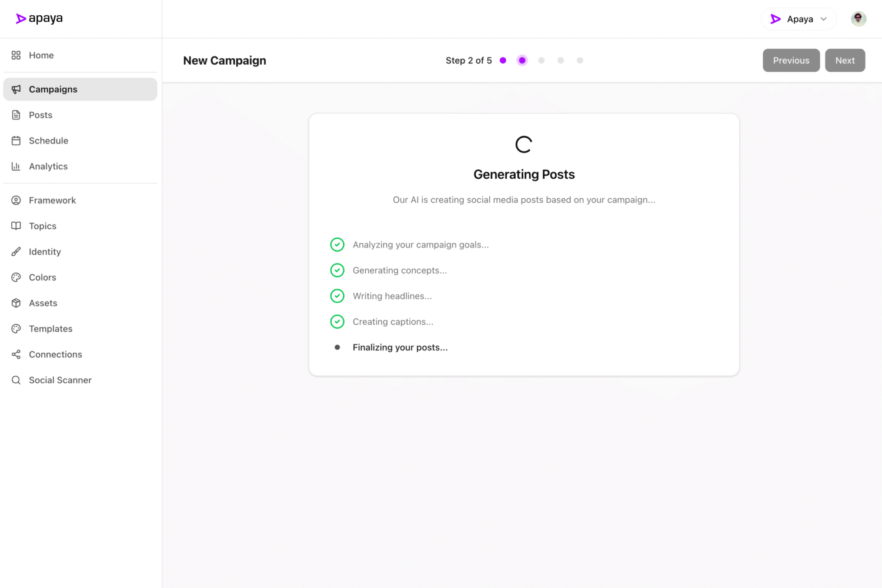882x588 pixels.
Task: Open the Colors palette icon
Action: coord(16,277)
